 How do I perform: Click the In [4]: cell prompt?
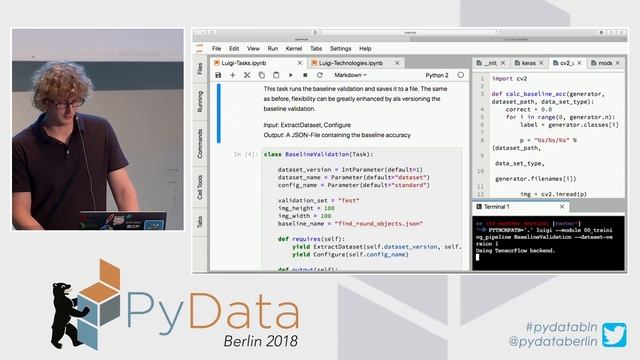point(246,154)
